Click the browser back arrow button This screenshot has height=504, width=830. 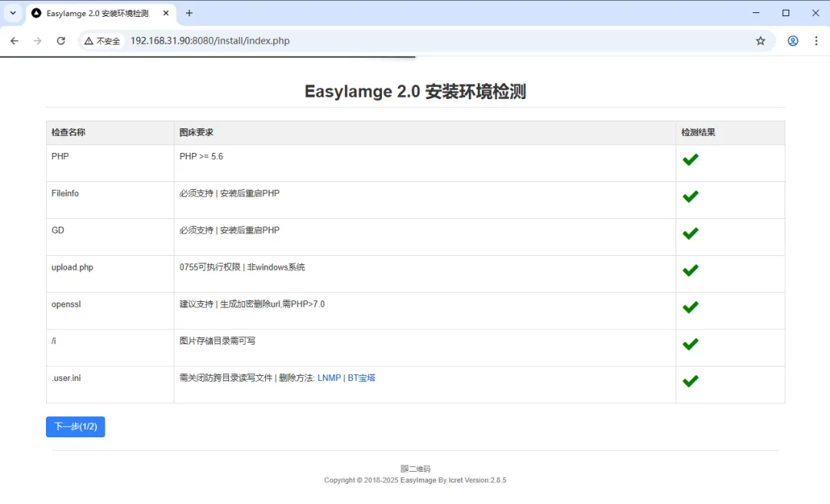[14, 41]
